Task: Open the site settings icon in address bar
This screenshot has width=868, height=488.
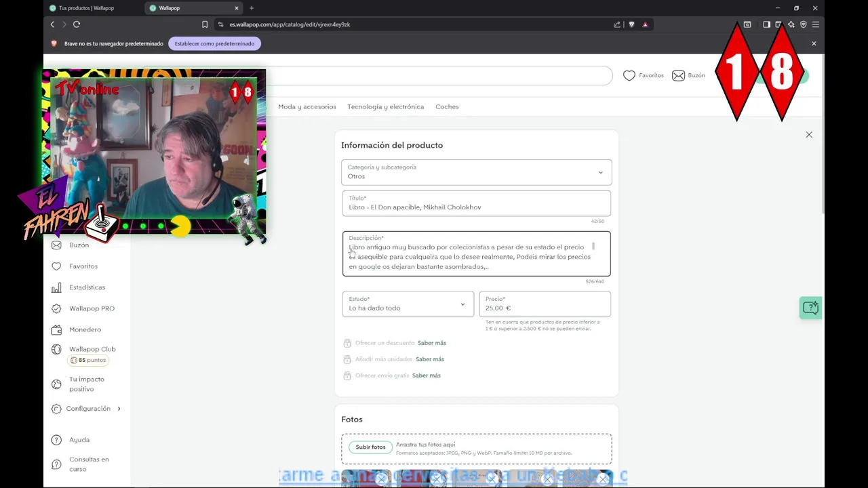Action: click(x=220, y=24)
